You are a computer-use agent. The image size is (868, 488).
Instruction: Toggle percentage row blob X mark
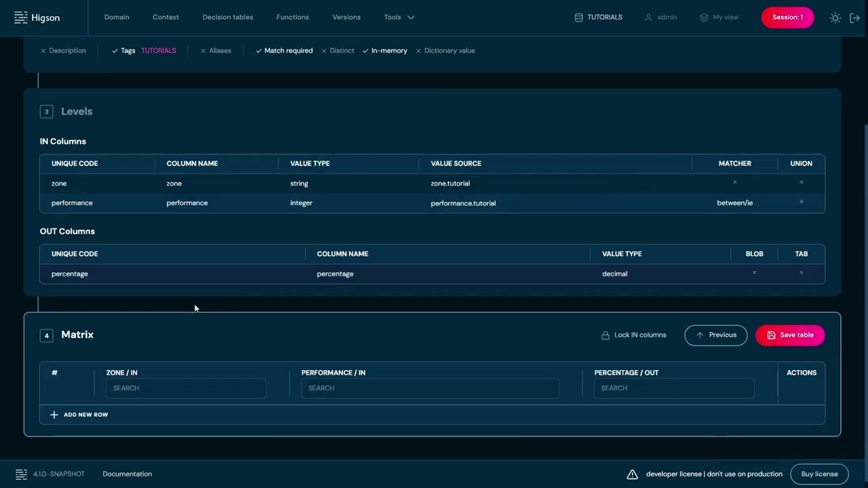(x=754, y=272)
